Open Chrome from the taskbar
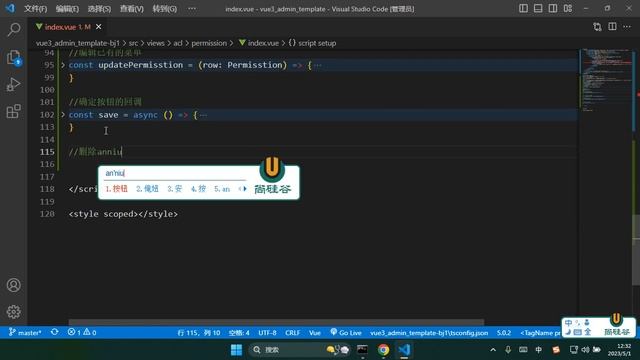Image resolution: width=640 pixels, height=360 pixels. 383,350
